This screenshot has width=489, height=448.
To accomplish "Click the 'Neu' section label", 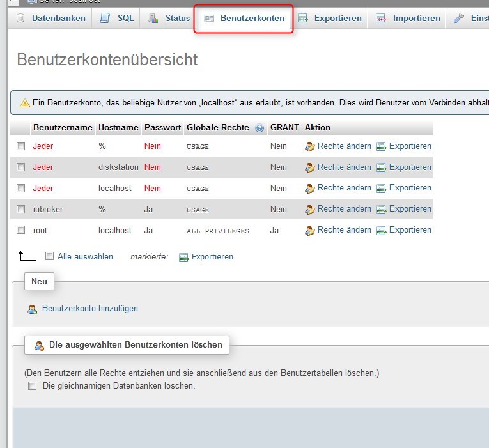I will (39, 281).
